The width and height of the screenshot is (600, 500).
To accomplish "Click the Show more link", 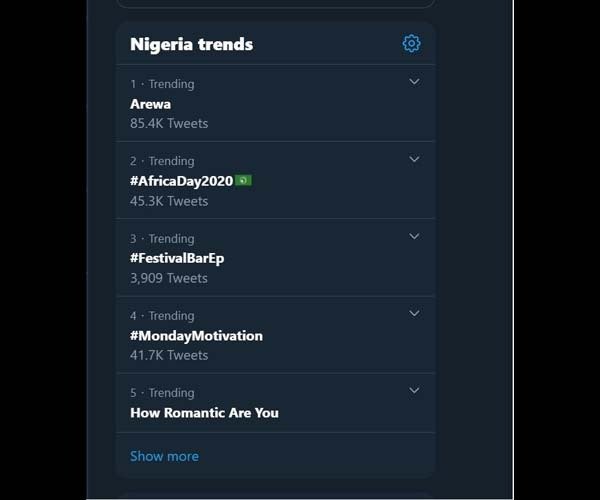I will (x=165, y=456).
